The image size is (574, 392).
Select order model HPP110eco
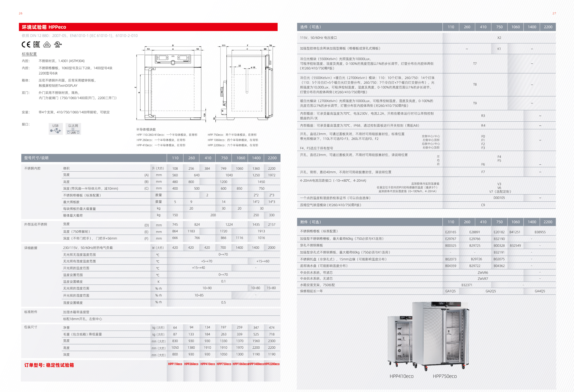[x=175, y=364]
